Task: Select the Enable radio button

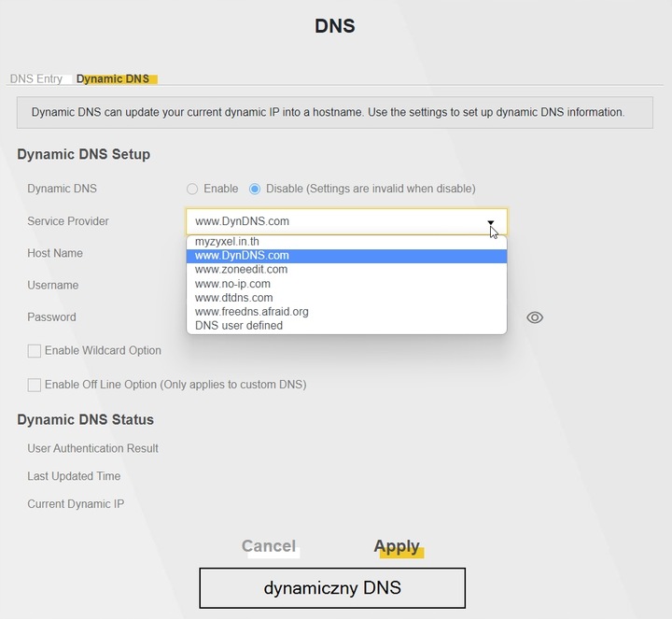Action: point(192,189)
